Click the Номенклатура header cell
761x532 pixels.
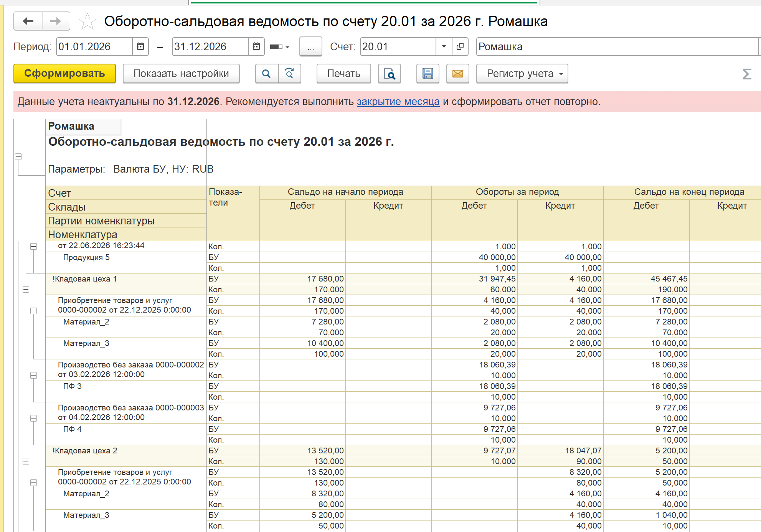click(126, 234)
